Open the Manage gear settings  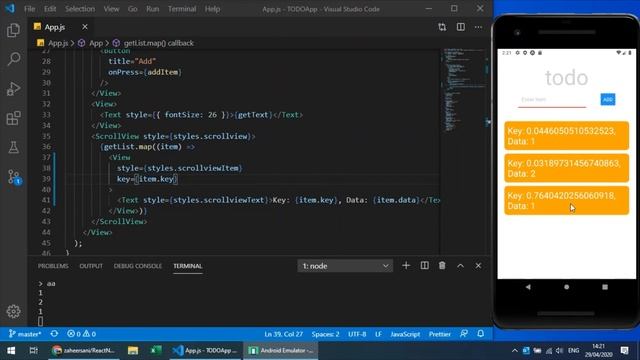13,311
